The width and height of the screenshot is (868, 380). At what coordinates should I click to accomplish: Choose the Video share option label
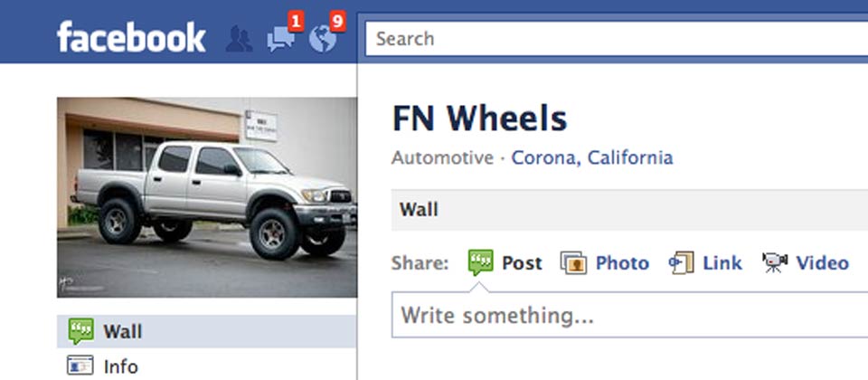(822, 263)
